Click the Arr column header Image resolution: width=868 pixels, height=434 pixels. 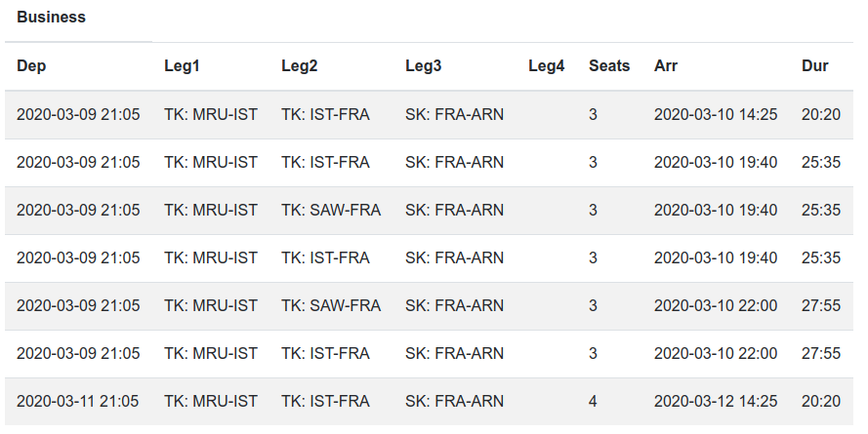click(666, 66)
